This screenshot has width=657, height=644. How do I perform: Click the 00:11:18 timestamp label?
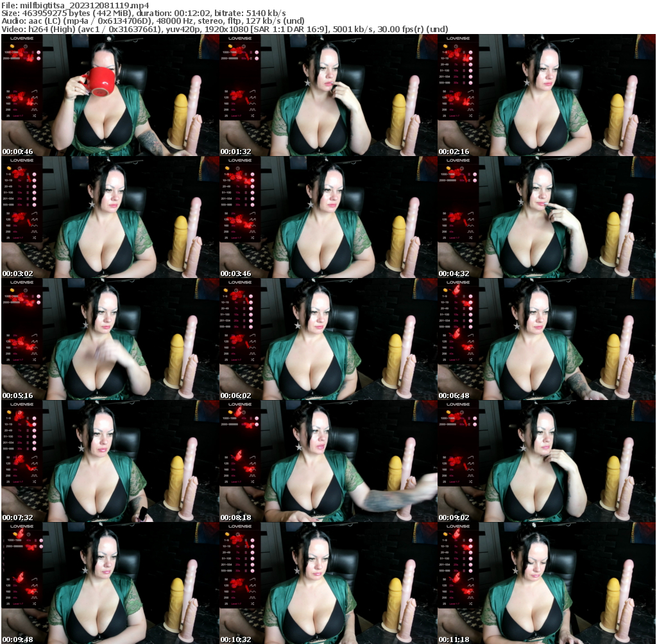click(453, 640)
